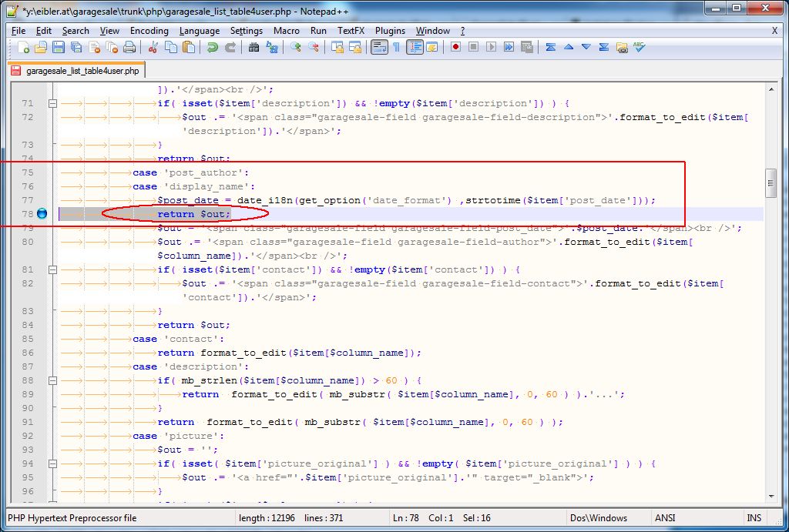Open a file with the folder icon
This screenshot has width=789, height=532.
41,47
